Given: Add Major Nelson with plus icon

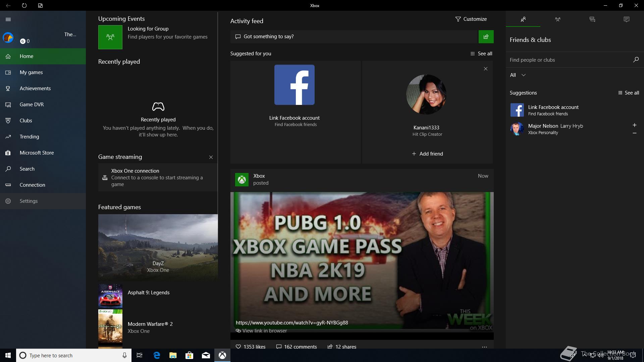Looking at the screenshot, I should coord(634,125).
